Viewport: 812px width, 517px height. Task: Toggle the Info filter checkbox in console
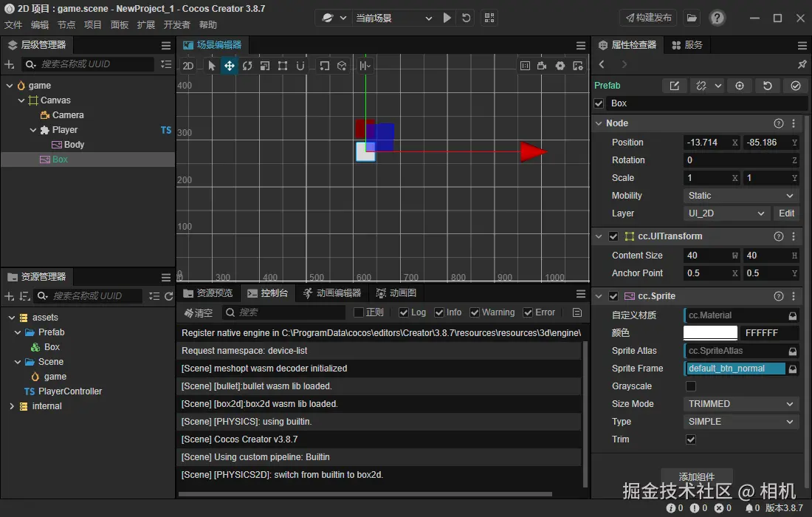pos(439,312)
